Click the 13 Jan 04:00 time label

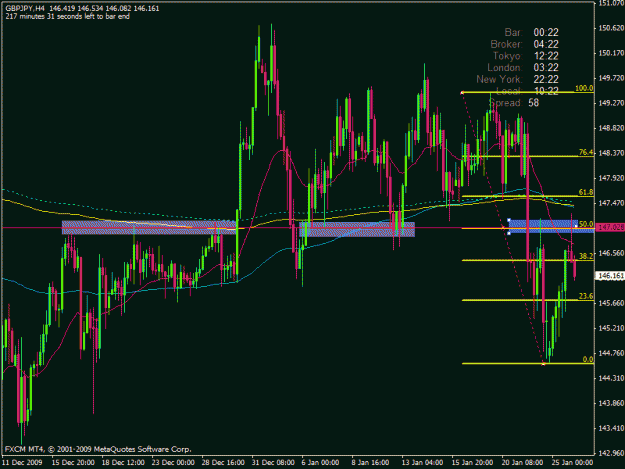click(422, 463)
